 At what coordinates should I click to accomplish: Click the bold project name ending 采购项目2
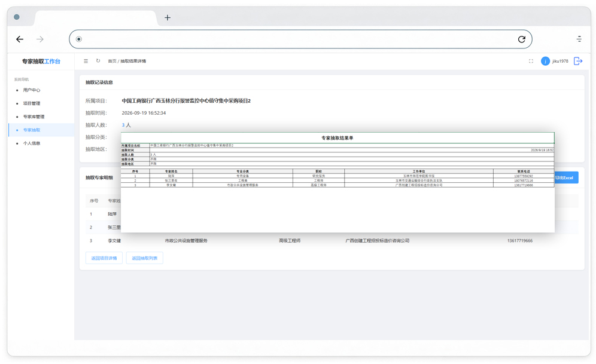click(x=186, y=101)
